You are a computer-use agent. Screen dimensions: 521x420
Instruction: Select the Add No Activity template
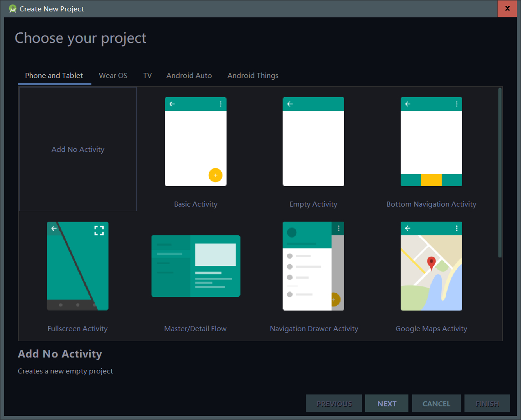pos(78,149)
